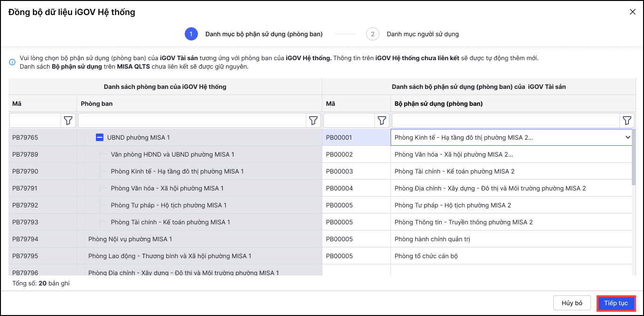This screenshot has height=316, width=644.
Task: Select Phòng Văn hóa - Xã hội phường MISA 2 cell
Action: [x=454, y=154]
